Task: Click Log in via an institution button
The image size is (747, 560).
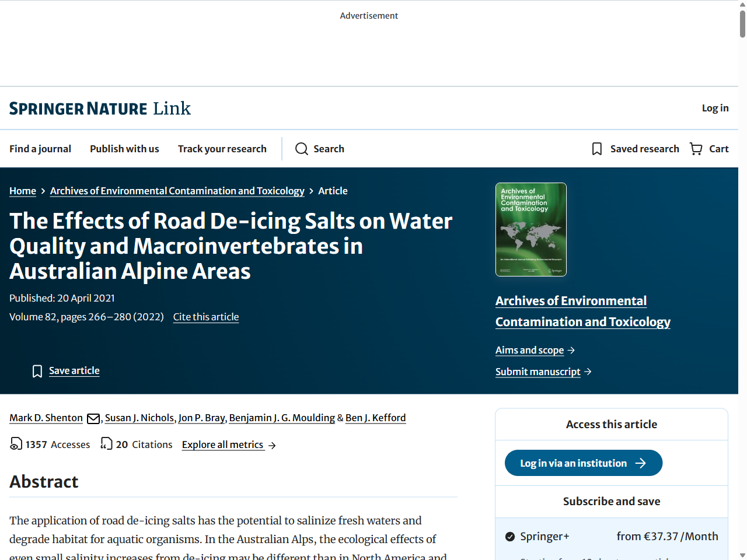Action: (584, 463)
